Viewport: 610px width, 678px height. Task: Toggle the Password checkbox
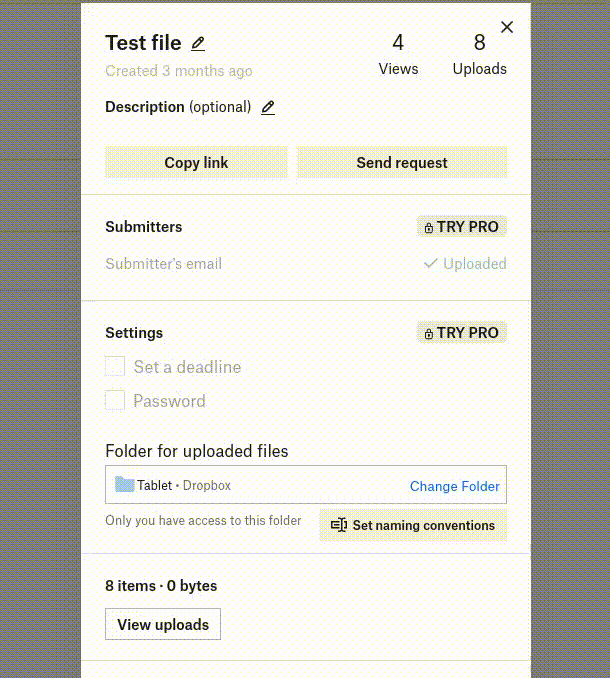pyautogui.click(x=116, y=401)
